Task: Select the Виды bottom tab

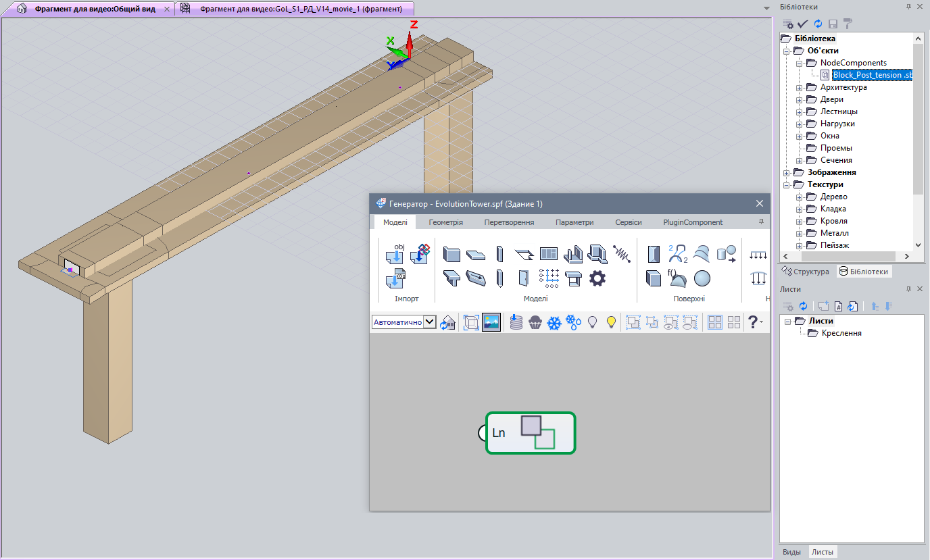Action: 791,552
